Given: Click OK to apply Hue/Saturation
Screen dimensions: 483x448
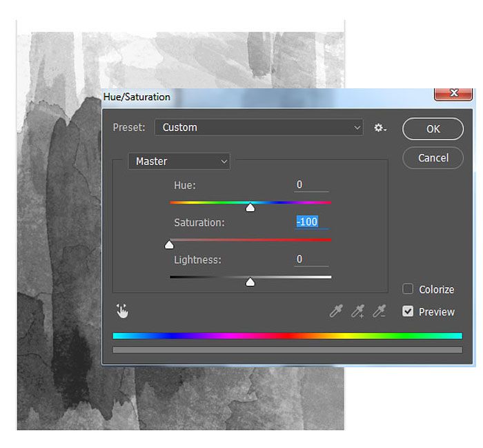Looking at the screenshot, I should pyautogui.click(x=433, y=129).
